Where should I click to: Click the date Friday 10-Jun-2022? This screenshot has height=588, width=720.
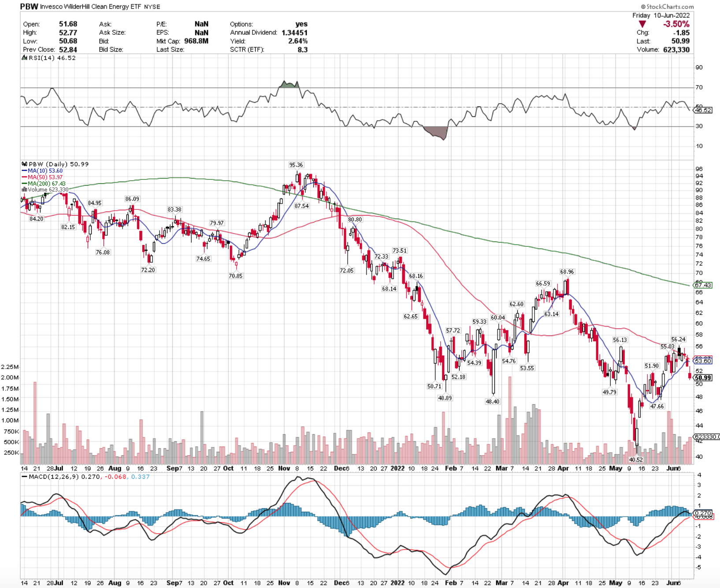(661, 15)
